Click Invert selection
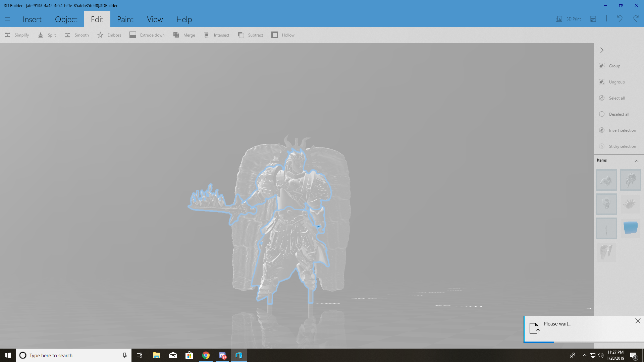Viewport: 644px width, 362px height. tap(618, 130)
